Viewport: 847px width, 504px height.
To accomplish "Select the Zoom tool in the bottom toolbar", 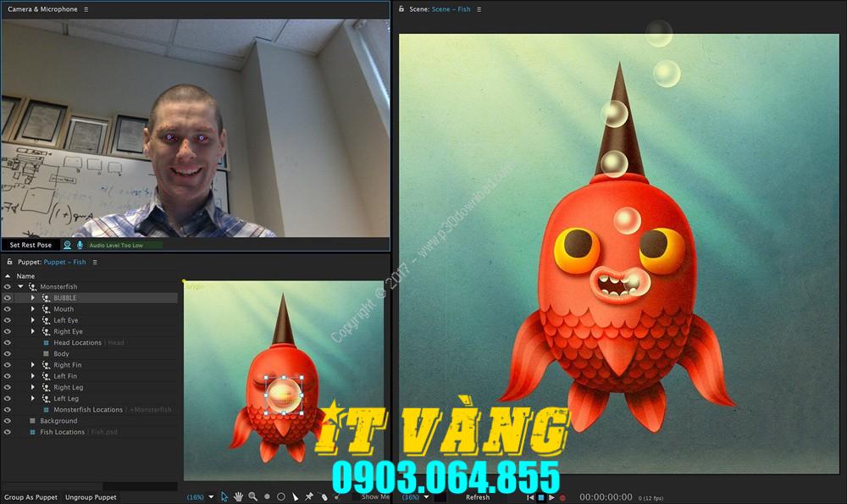I will point(251,496).
